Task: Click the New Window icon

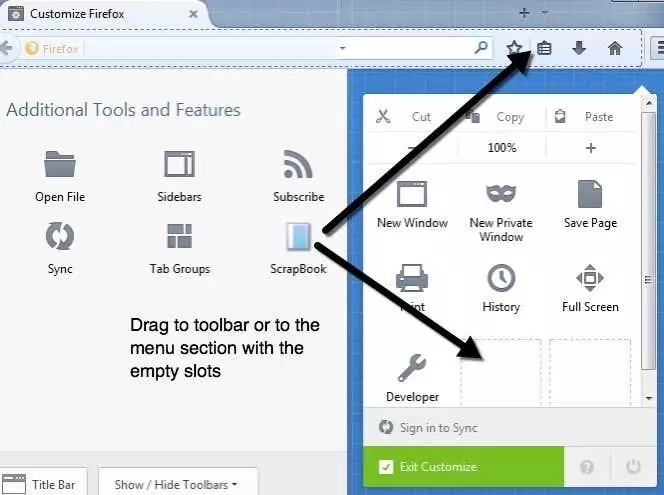Action: click(412, 194)
